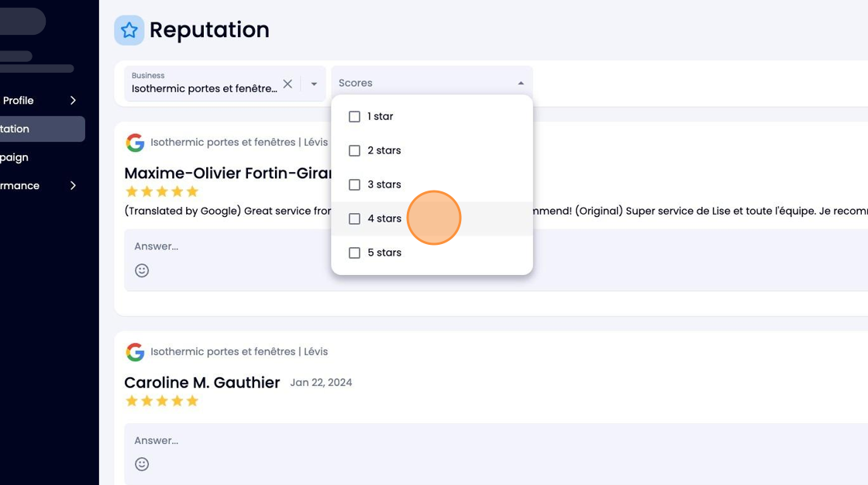
Task: Click the Answer field under Caroline's review
Action: pyautogui.click(x=496, y=441)
